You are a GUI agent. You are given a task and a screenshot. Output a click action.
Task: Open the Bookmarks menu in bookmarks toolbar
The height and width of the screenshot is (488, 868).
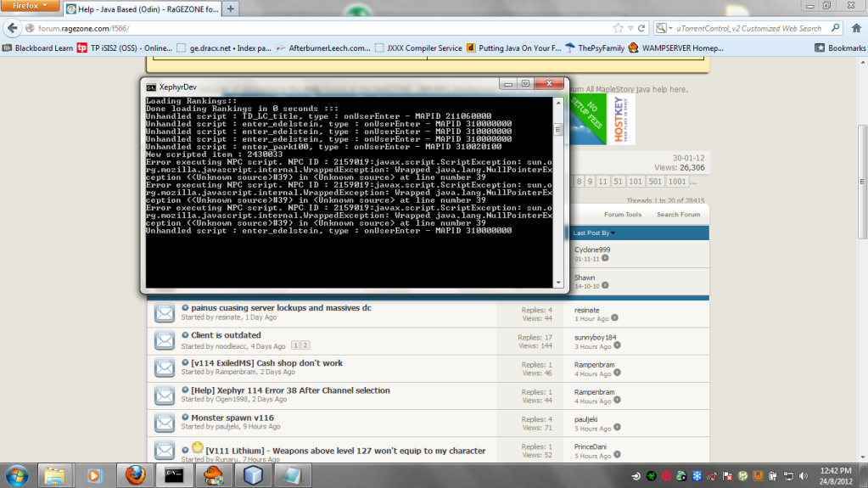(840, 48)
